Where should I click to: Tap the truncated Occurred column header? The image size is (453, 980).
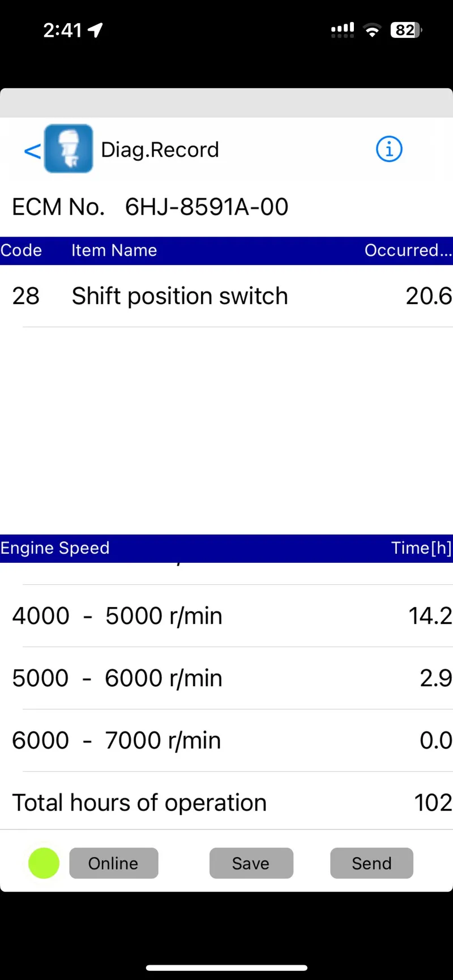tap(408, 250)
